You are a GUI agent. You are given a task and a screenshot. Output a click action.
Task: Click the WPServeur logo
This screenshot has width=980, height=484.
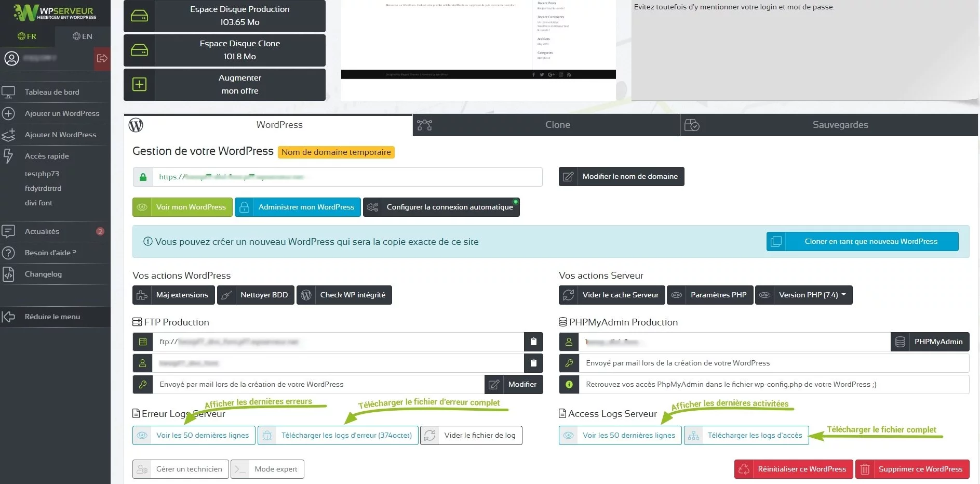(x=55, y=12)
